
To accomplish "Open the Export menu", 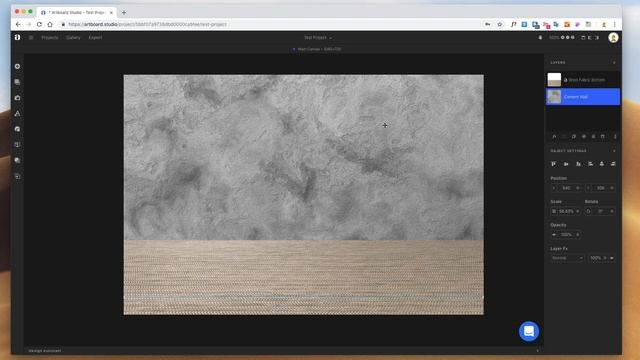I will pyautogui.click(x=96, y=38).
